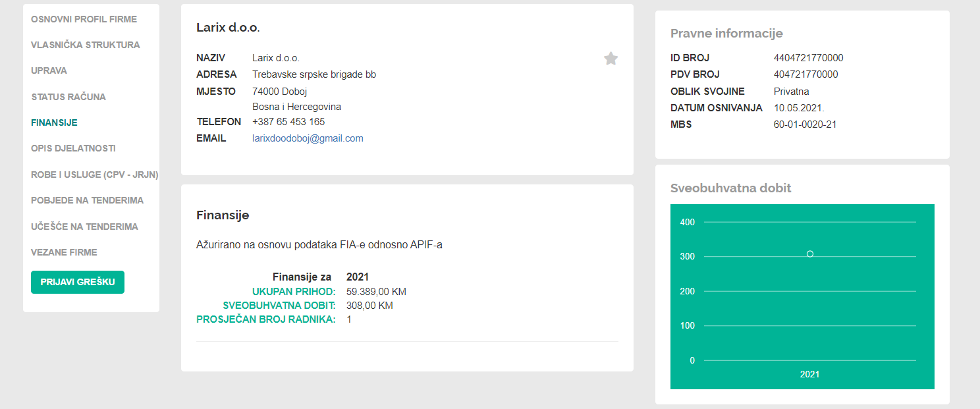Select address Trebavske srpske brigade bb
This screenshot has width=980, height=409.
click(x=314, y=74)
